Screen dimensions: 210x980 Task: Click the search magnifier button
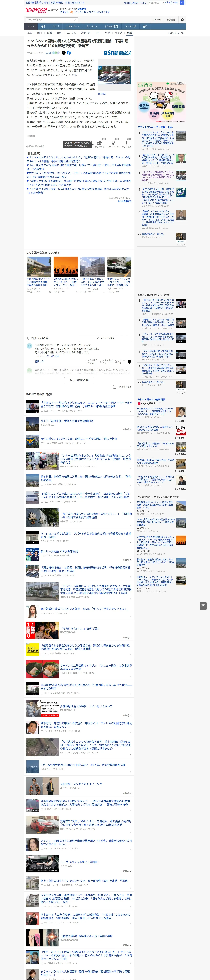point(75,20)
